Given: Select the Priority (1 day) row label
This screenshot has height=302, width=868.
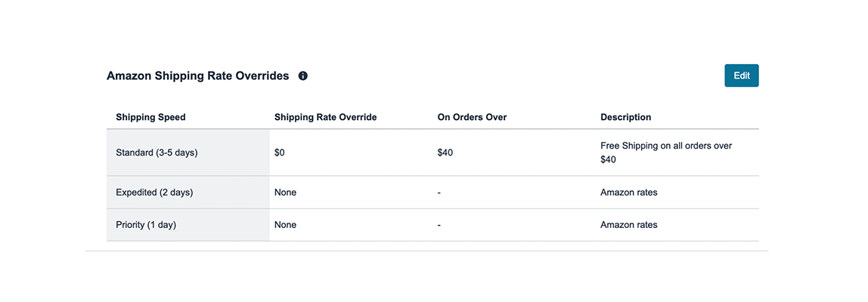Looking at the screenshot, I should click(x=146, y=225).
